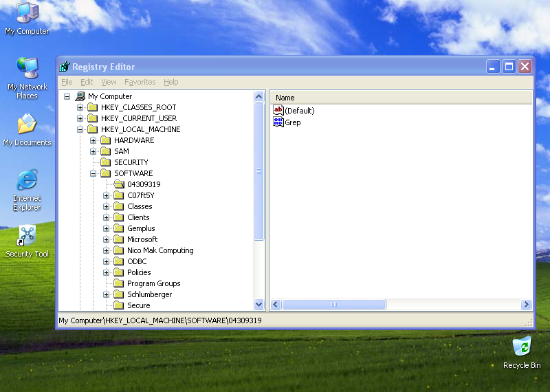Collapse HKEY_LOCAL_MACHINE key
This screenshot has height=392, width=550.
point(80,129)
